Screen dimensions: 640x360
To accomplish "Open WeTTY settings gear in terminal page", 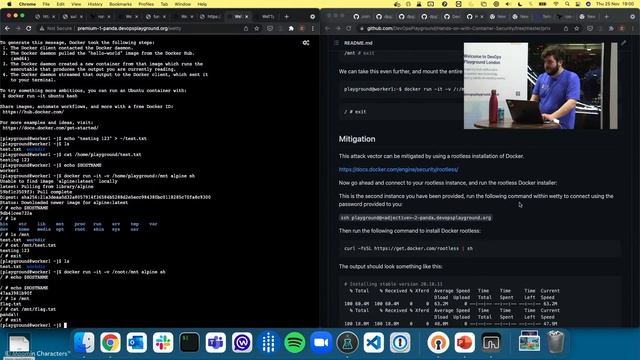I will [306, 42].
